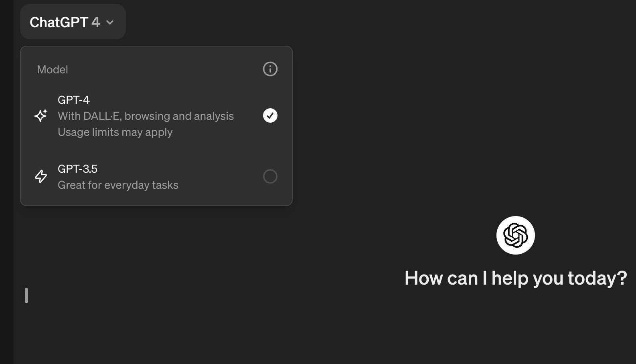Click the OpenAI logo above greeting
This screenshot has height=364, width=636.
pos(515,235)
